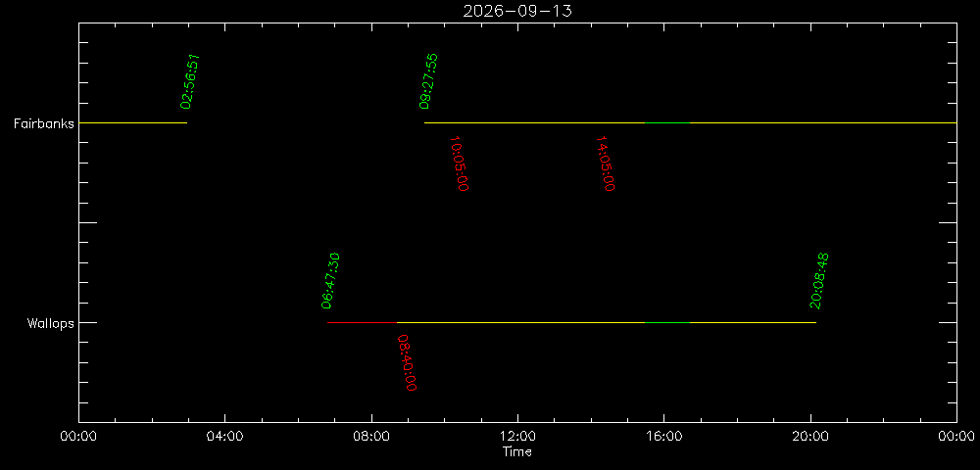The width and height of the screenshot is (980, 470).
Task: Select the green segment on Wallops line
Action: click(x=666, y=323)
